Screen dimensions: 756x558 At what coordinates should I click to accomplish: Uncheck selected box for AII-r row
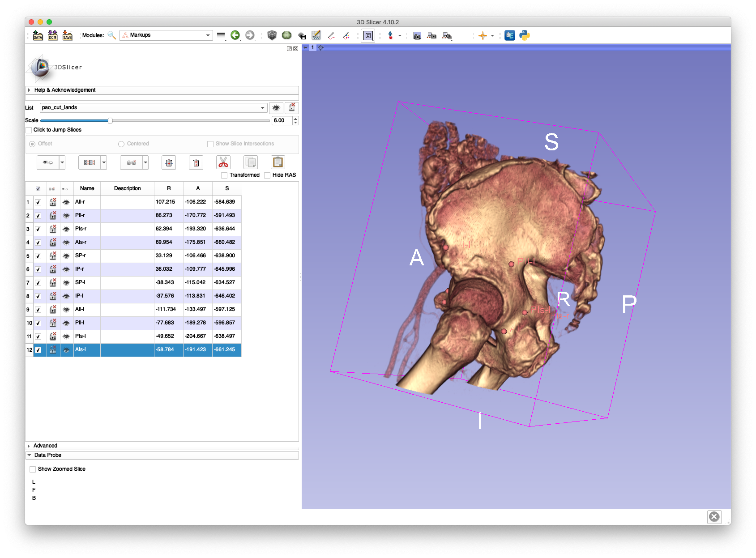[38, 202]
